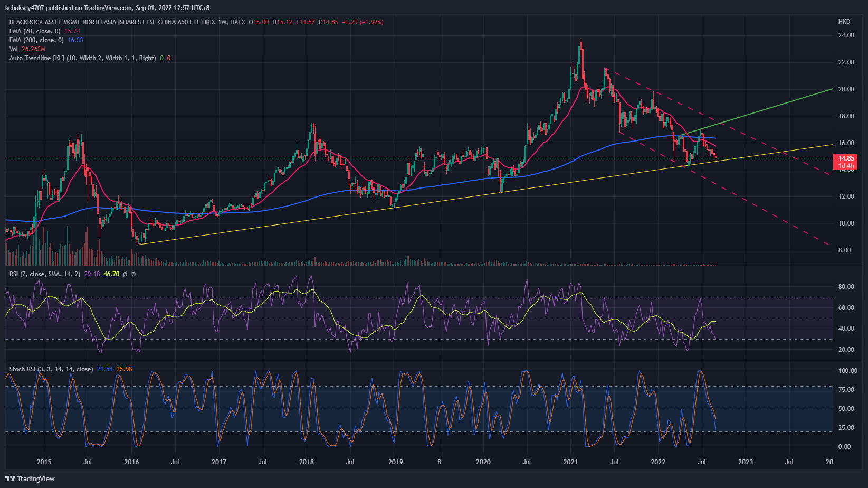Select the RSI (7, close, SMA, 14, 2) legend
The width and height of the screenshot is (868, 488).
point(45,274)
